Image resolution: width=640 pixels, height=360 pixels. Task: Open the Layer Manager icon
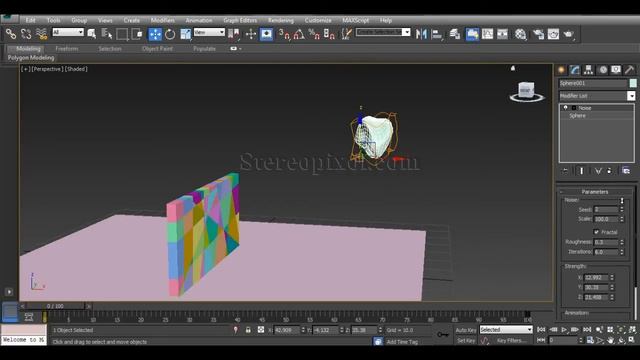[x=455, y=34]
